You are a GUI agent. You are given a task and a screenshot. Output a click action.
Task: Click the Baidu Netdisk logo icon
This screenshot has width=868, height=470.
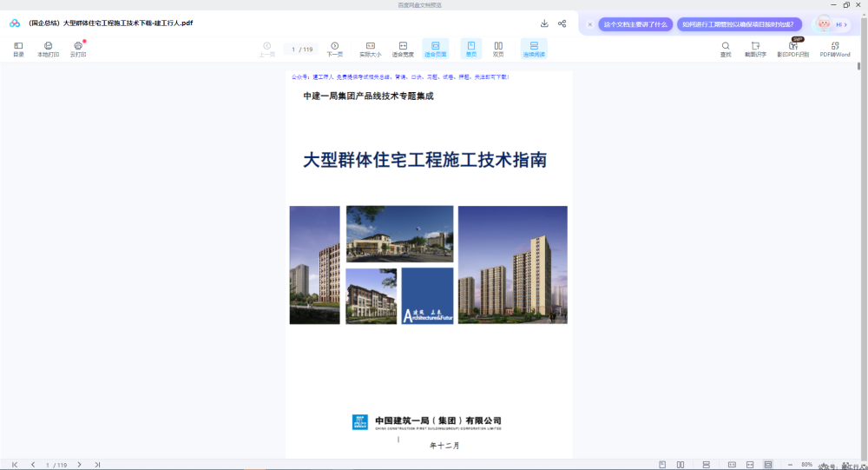pos(15,23)
